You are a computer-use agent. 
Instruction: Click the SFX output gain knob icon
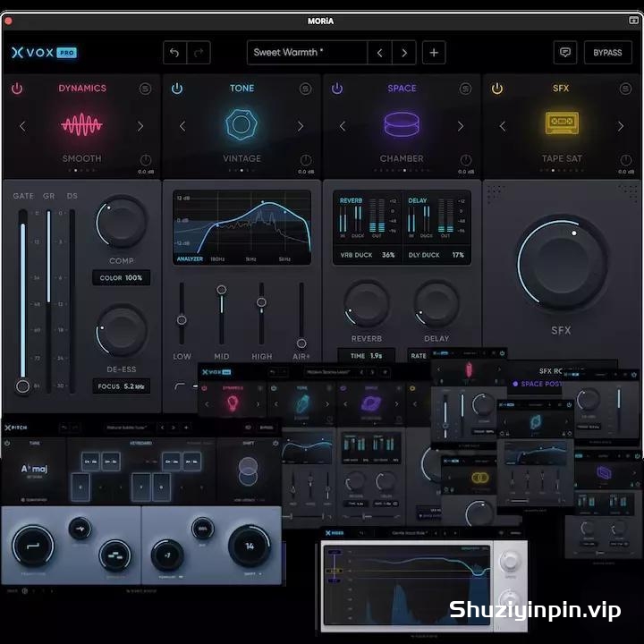(625, 160)
